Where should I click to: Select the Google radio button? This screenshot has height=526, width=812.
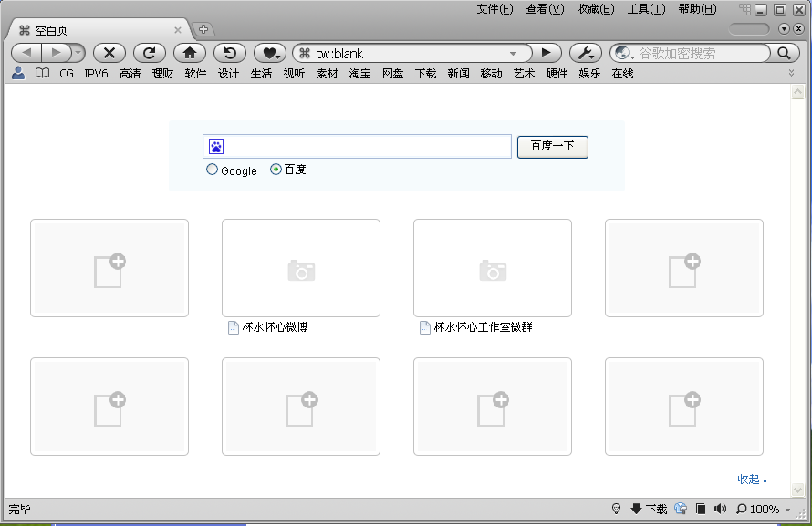click(x=213, y=170)
